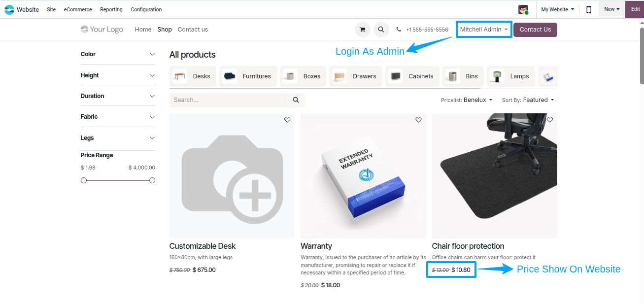Select the Desks category button
This screenshot has width=644, height=304.
(x=193, y=76)
